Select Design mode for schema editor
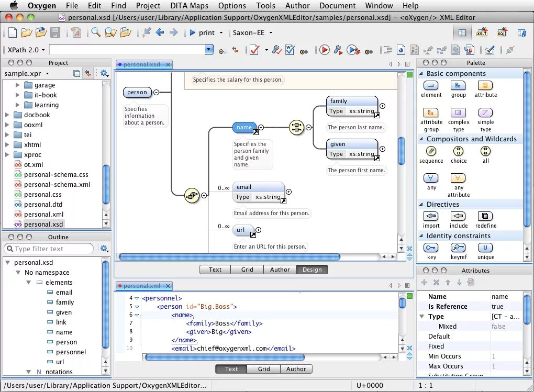The width and height of the screenshot is (534, 392). click(x=312, y=270)
